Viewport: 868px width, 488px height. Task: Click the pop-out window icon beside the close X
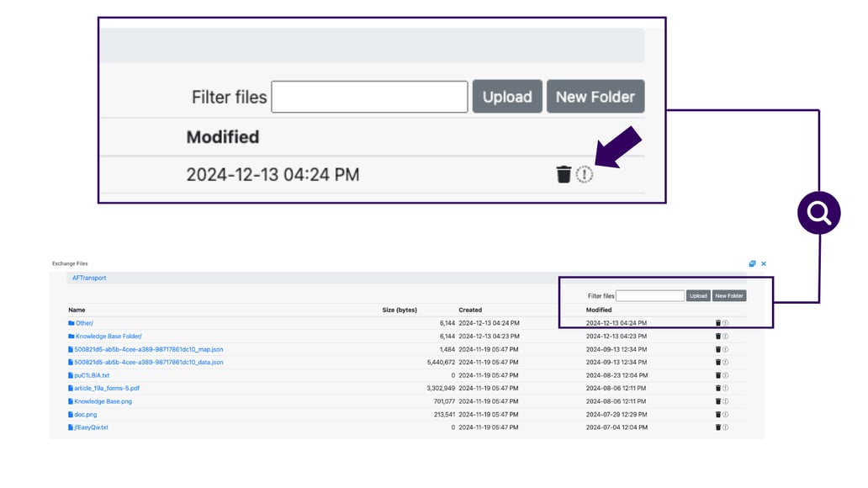click(x=752, y=263)
